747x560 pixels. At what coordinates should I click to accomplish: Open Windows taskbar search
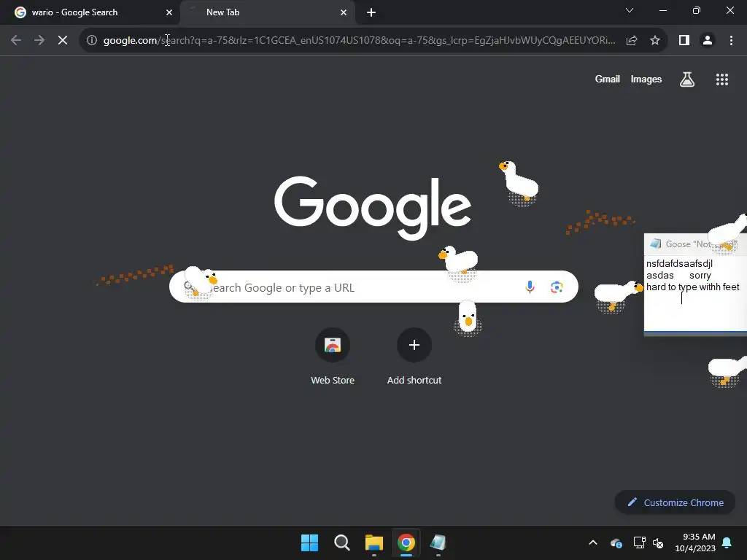click(341, 542)
